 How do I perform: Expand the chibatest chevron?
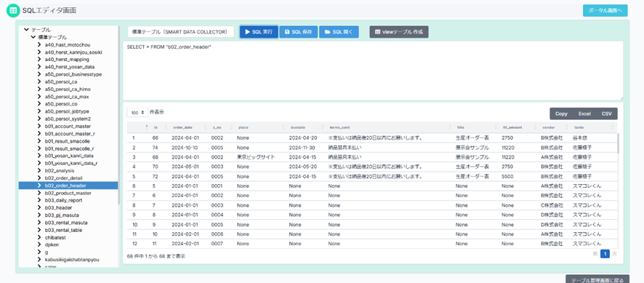(x=40, y=237)
